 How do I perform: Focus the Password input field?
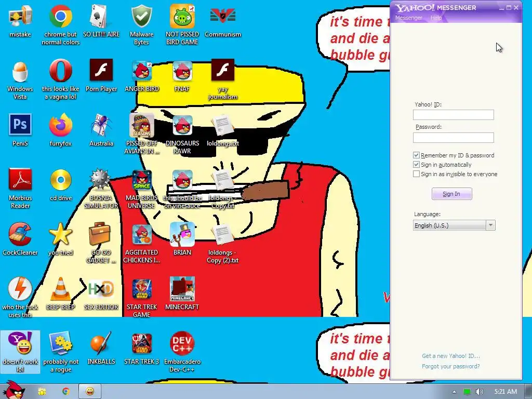coord(453,137)
